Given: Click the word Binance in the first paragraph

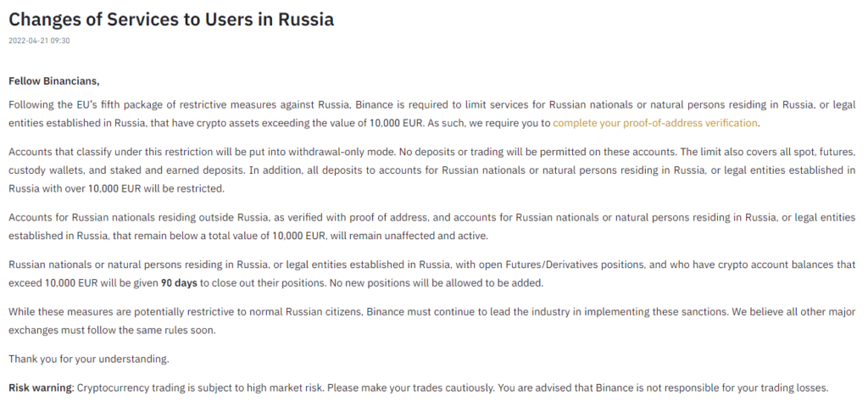Looking at the screenshot, I should pos(374,104).
